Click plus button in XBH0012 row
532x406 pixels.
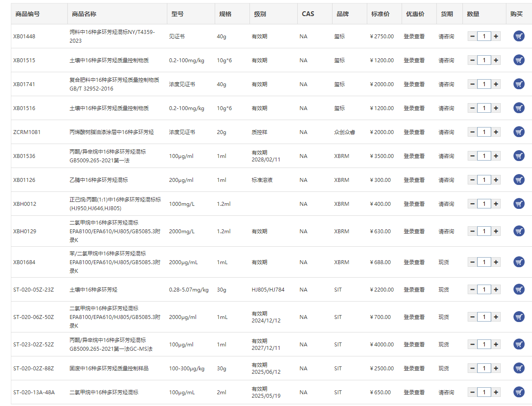coord(496,204)
